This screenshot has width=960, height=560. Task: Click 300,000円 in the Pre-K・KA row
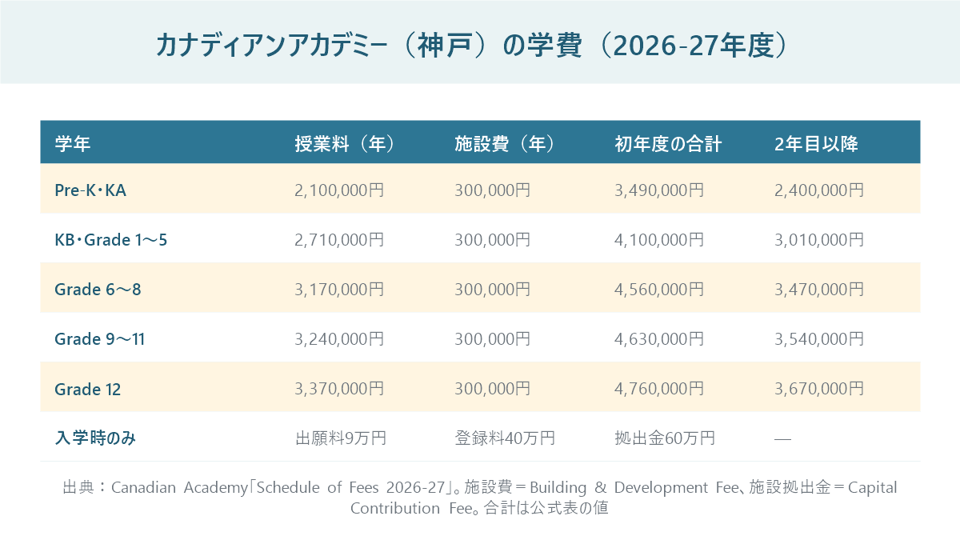tap(492, 190)
